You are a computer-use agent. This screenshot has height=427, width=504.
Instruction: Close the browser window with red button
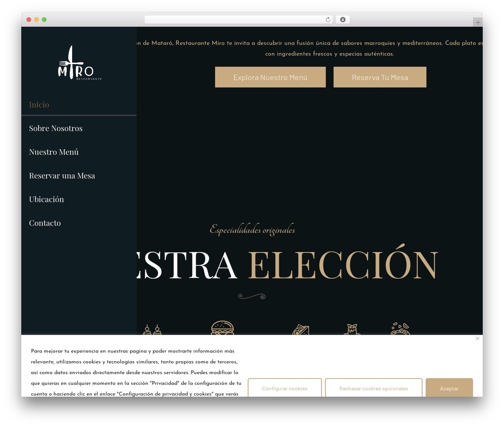[x=29, y=20]
